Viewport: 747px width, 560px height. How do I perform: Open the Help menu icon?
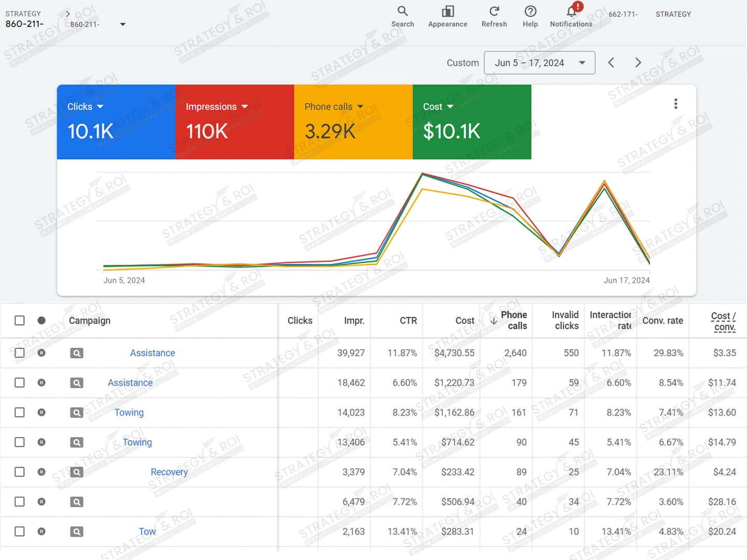tap(530, 11)
